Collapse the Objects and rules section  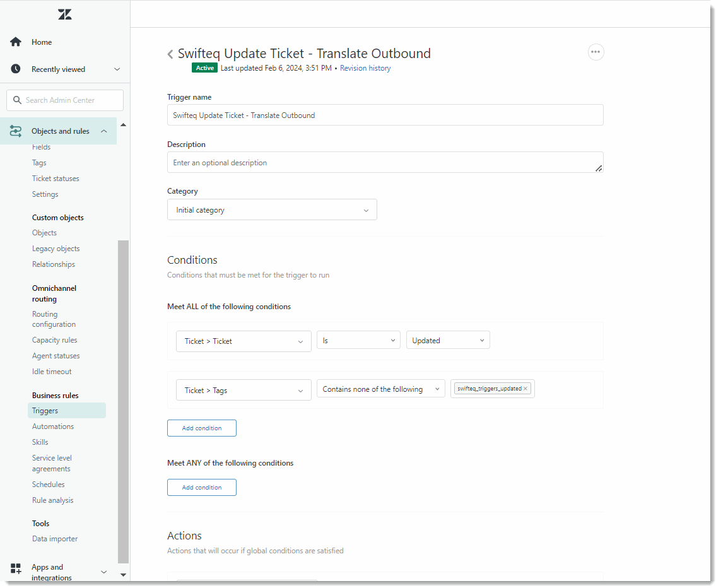(103, 131)
